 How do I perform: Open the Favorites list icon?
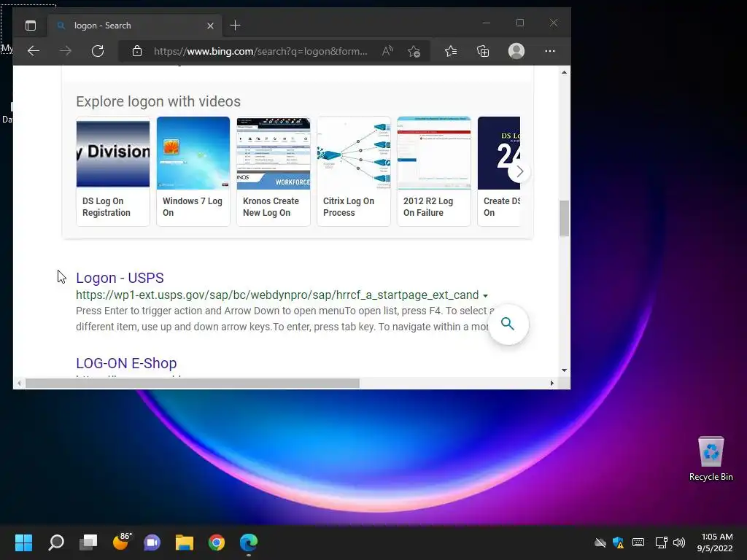tap(451, 51)
